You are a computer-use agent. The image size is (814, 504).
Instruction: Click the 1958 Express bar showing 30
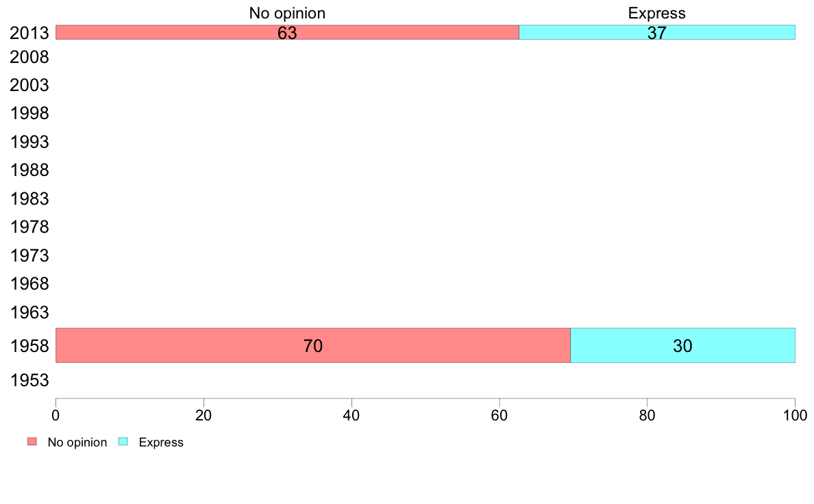682,345
